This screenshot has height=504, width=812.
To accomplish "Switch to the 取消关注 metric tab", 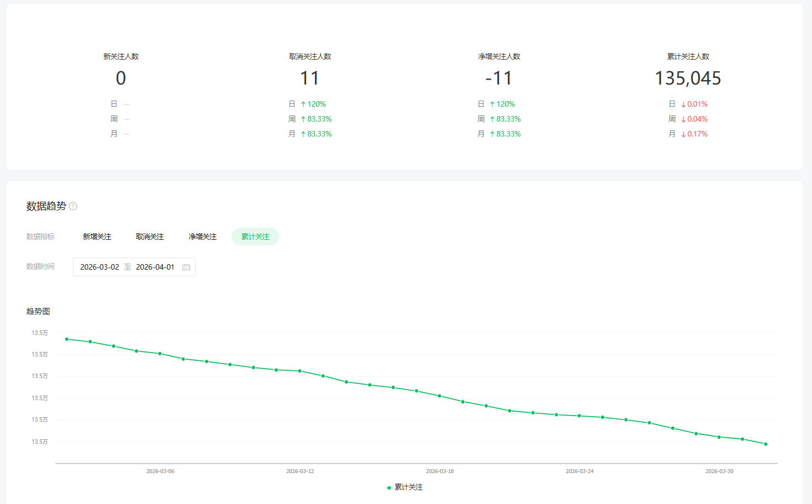I will (x=150, y=237).
